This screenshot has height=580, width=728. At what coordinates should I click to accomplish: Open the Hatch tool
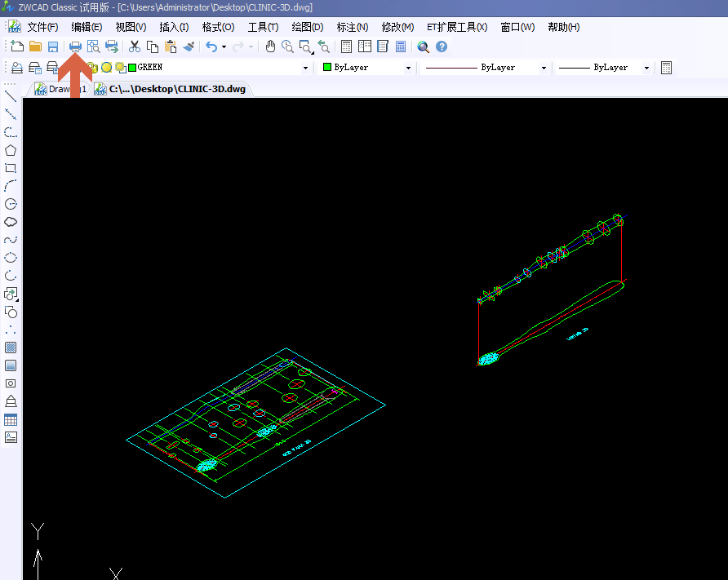(11, 347)
